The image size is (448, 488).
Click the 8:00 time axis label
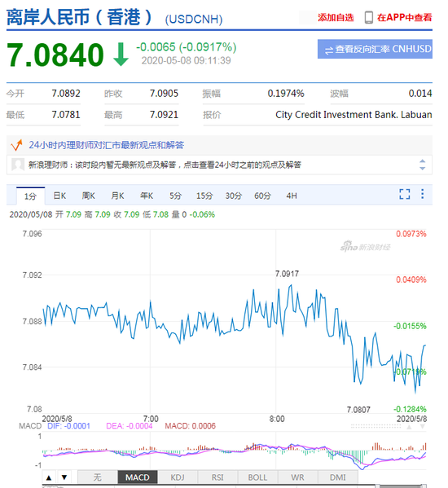[277, 419]
